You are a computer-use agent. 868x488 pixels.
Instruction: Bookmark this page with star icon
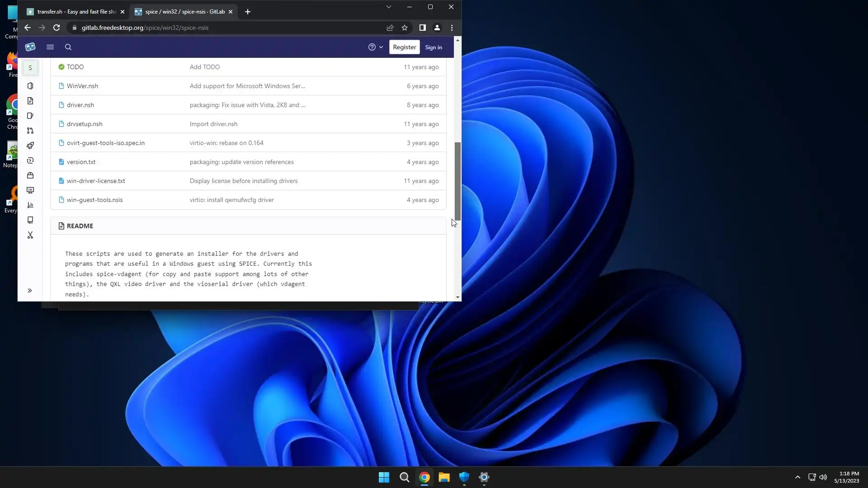[x=405, y=28]
